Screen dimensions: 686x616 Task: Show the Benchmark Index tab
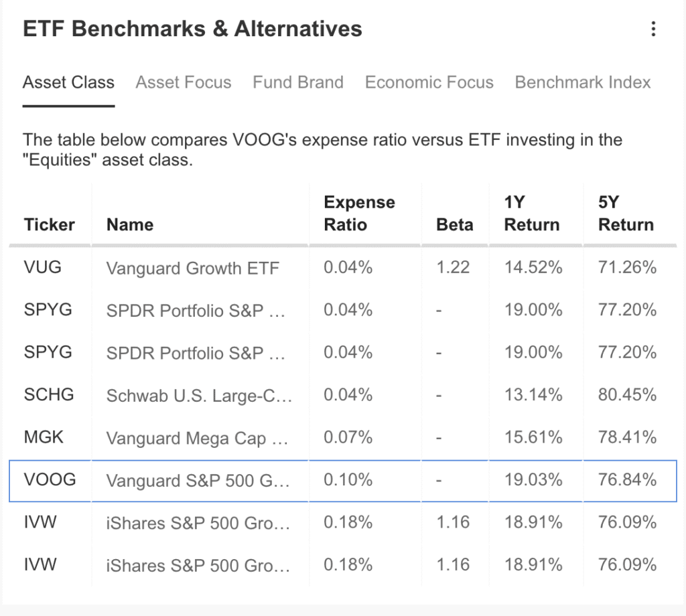point(583,82)
